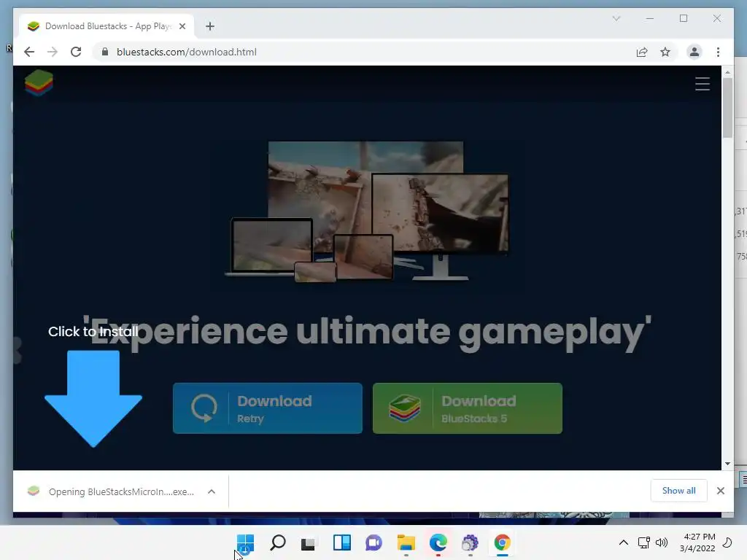The width and height of the screenshot is (747, 560).
Task: Reload the BlueStacks download page
Action: [76, 52]
